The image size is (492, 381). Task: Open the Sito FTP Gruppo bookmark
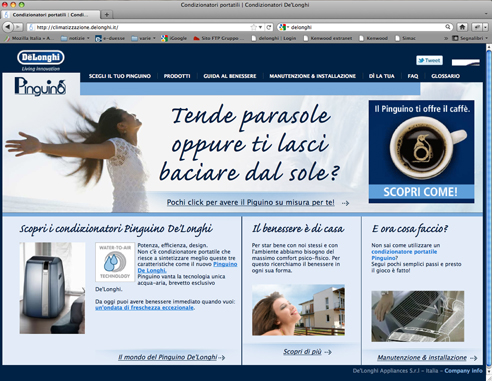tap(219, 38)
